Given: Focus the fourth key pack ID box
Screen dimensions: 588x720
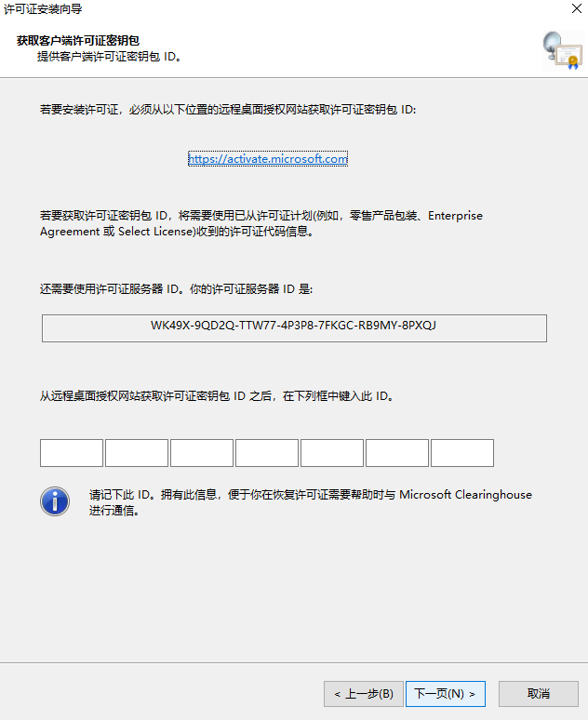Looking at the screenshot, I should tap(267, 453).
